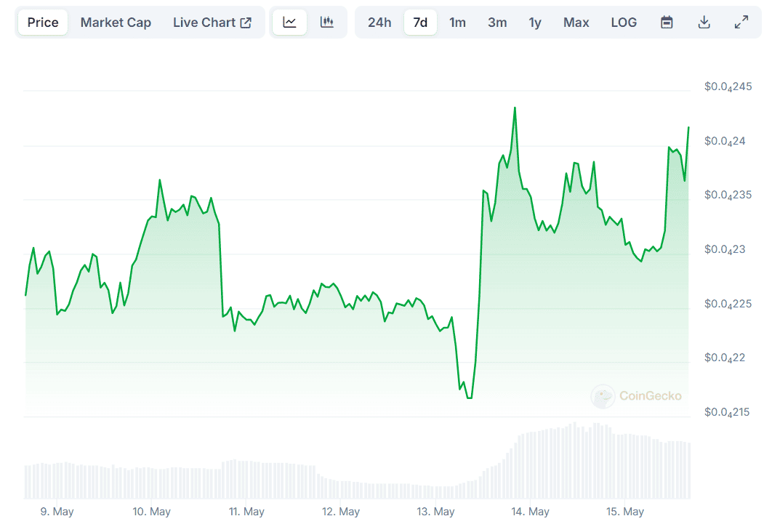Click the $0.0₄235 price label
Screen dimensions: 764x532
point(728,195)
